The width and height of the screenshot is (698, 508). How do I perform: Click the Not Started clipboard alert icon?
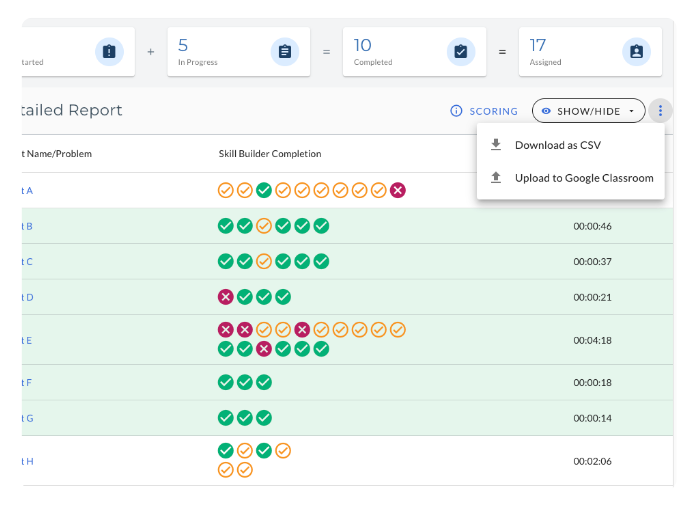(x=110, y=52)
